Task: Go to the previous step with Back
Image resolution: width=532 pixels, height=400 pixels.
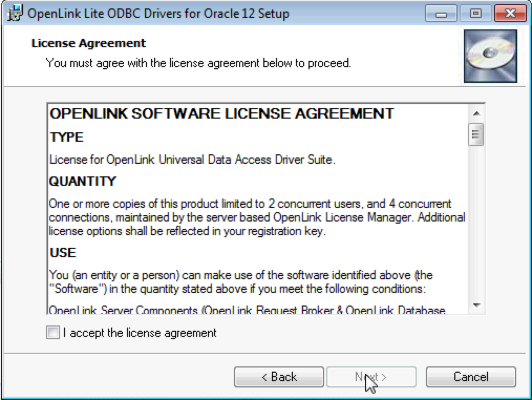Action: coord(279,377)
